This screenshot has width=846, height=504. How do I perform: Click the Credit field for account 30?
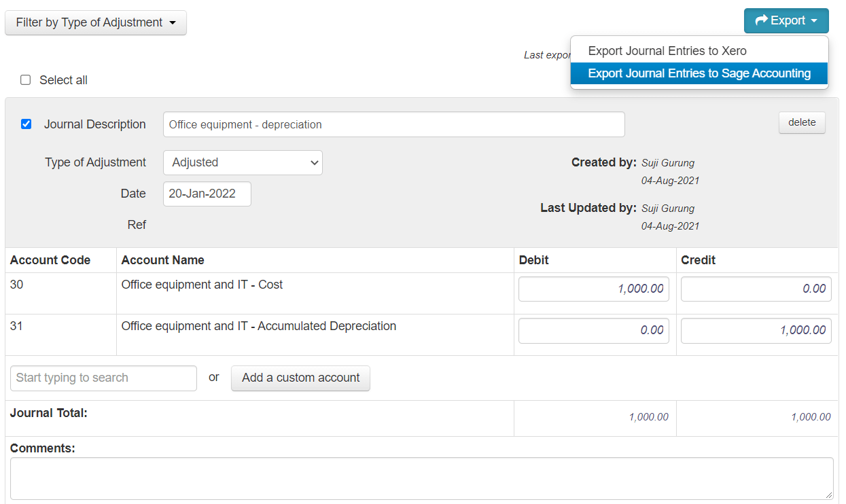point(756,289)
